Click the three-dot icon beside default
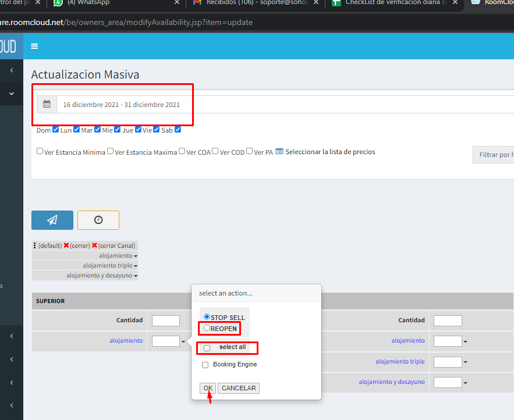Viewport: 514px width, 420px height. click(x=35, y=245)
